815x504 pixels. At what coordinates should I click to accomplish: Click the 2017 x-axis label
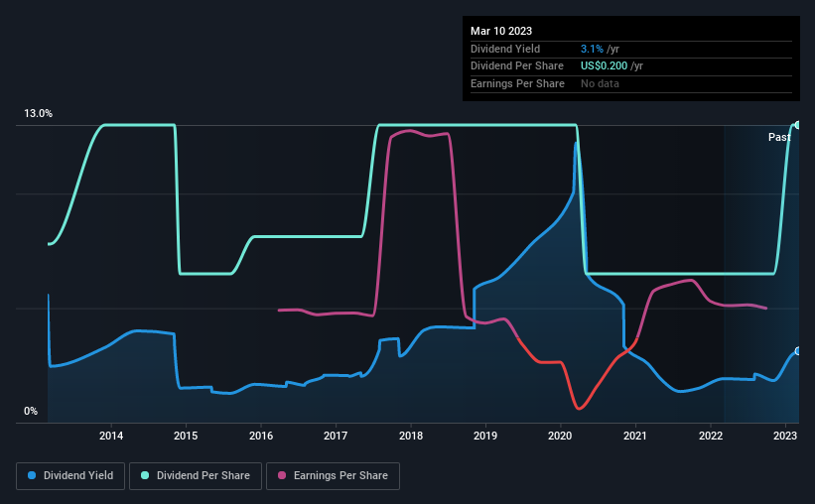[x=336, y=436]
